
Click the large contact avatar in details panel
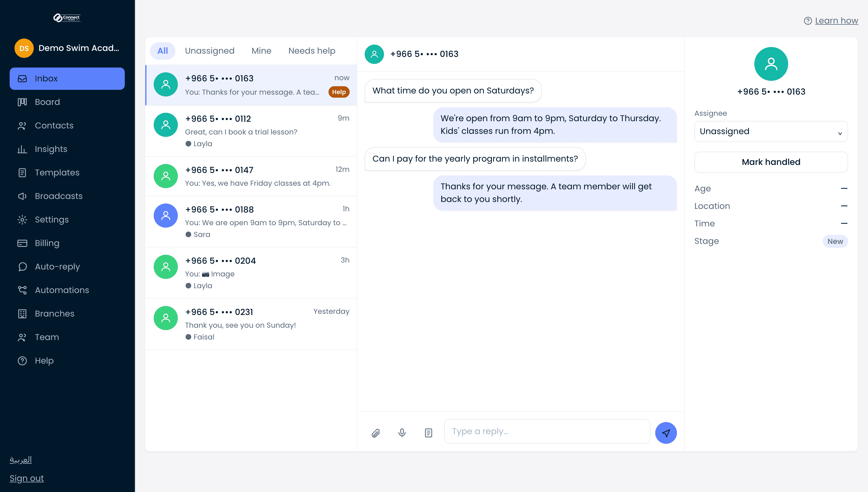point(771,64)
